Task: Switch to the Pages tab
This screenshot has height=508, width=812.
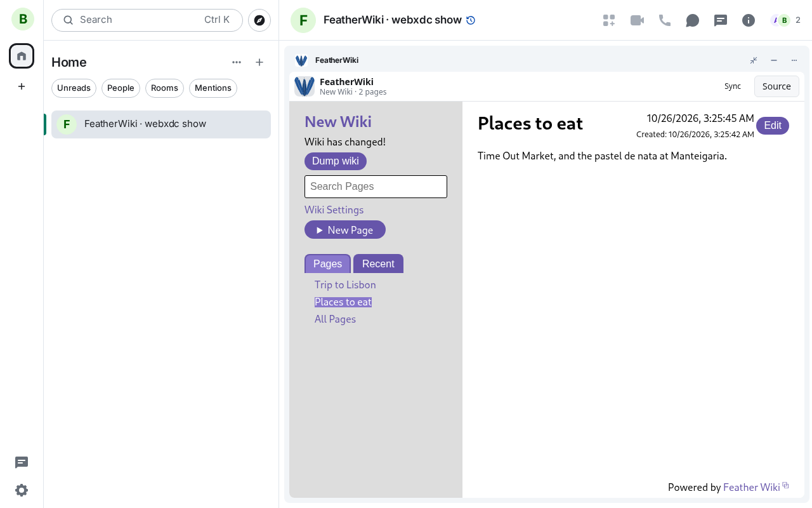Action: tap(327, 264)
